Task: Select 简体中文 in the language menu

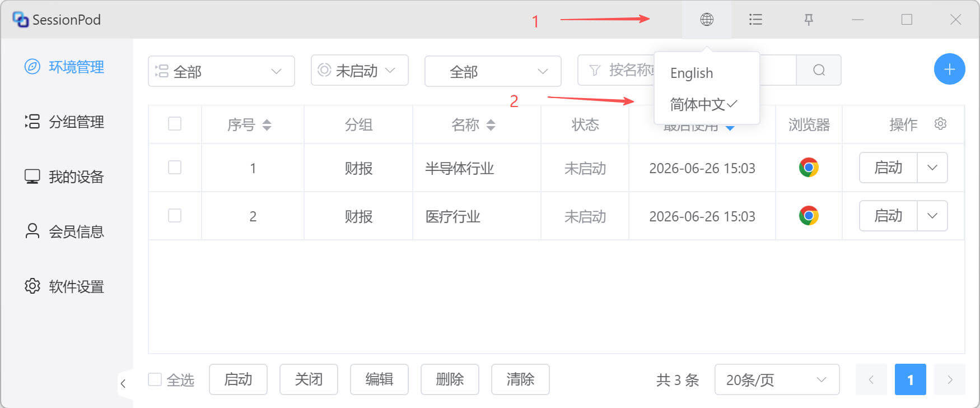Action: tap(707, 104)
